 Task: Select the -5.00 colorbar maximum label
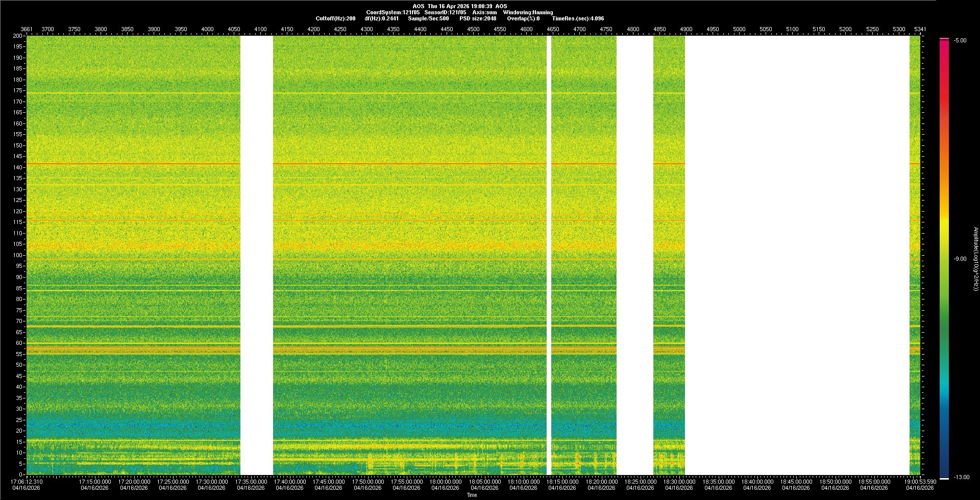pyautogui.click(x=960, y=40)
